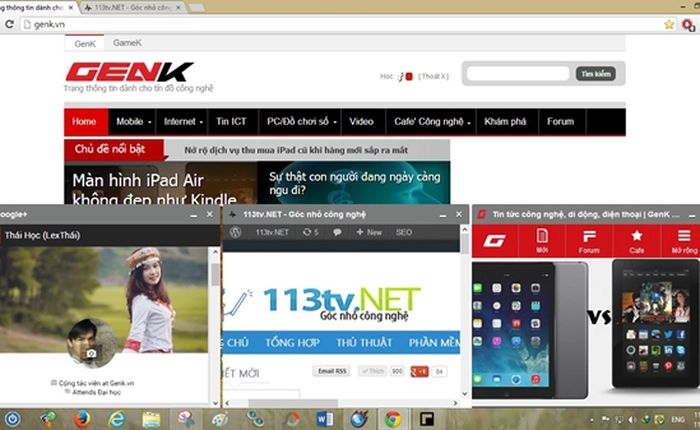Open comments bubble icon in 113tv admin bar
This screenshot has width=700, height=430.
click(337, 232)
